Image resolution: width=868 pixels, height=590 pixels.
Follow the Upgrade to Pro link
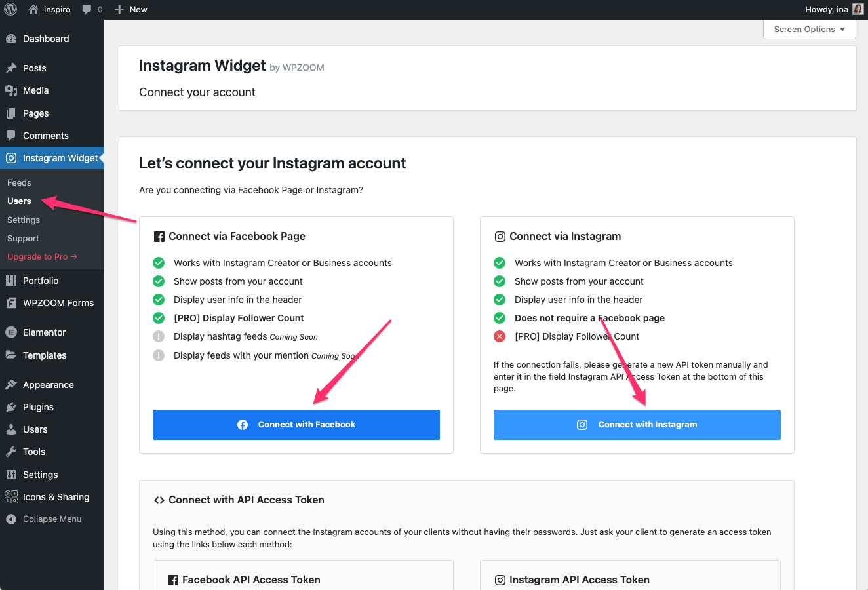point(42,256)
